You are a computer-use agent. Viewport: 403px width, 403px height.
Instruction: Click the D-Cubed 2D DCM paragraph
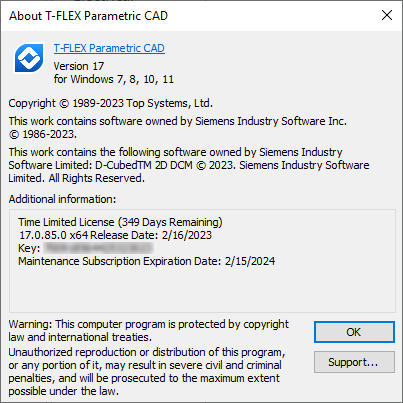pyautogui.click(x=189, y=165)
